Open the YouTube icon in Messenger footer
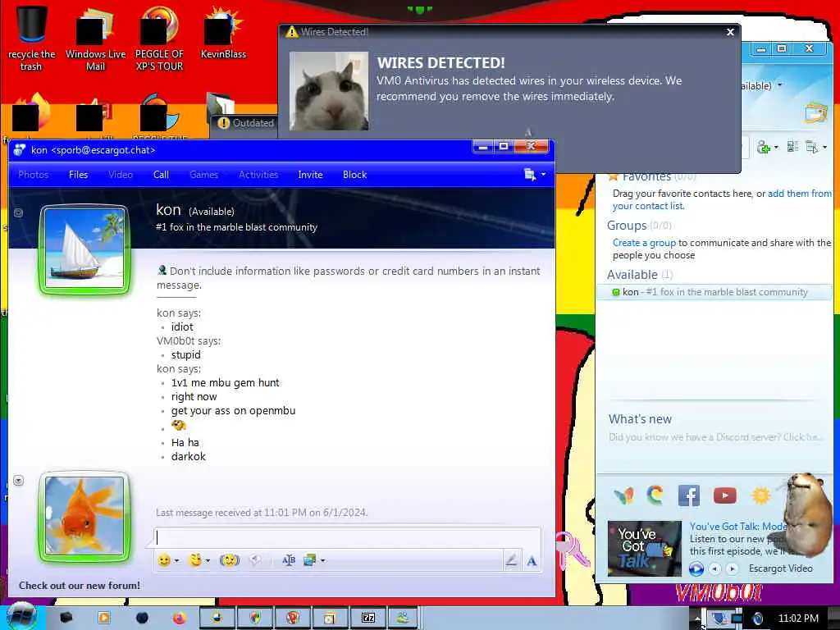Image resolution: width=840 pixels, height=630 pixels. click(724, 495)
